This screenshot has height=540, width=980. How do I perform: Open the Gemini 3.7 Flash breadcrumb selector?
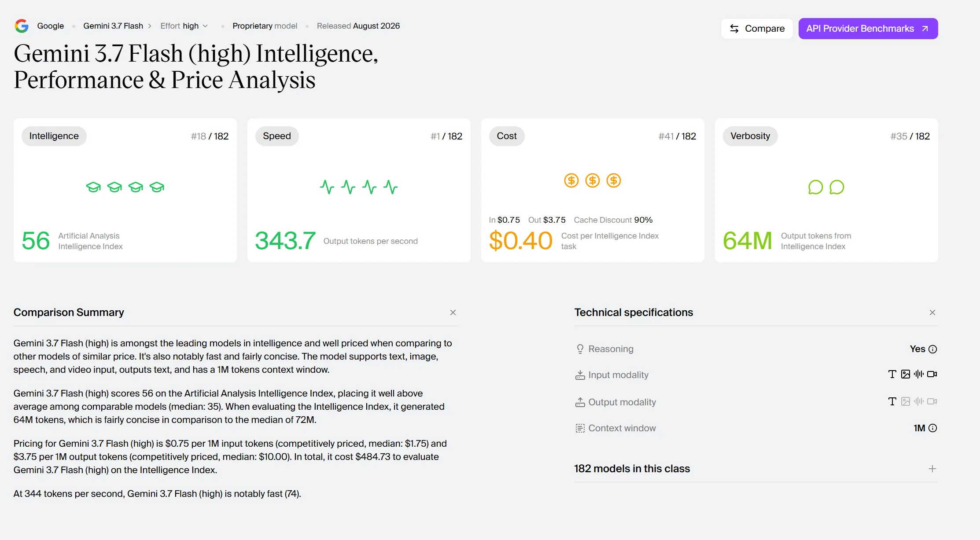(118, 26)
